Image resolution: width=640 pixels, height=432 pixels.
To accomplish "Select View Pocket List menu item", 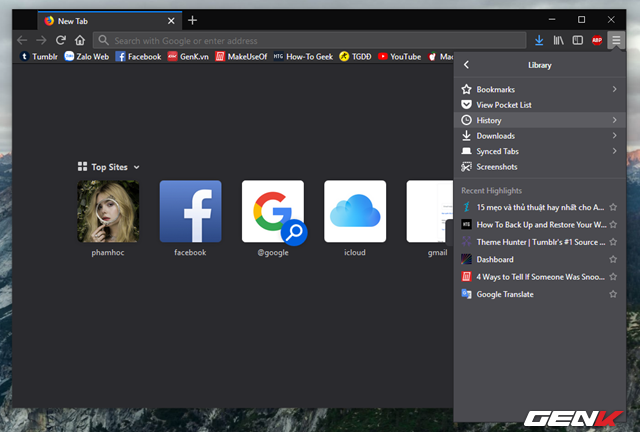I will click(504, 105).
